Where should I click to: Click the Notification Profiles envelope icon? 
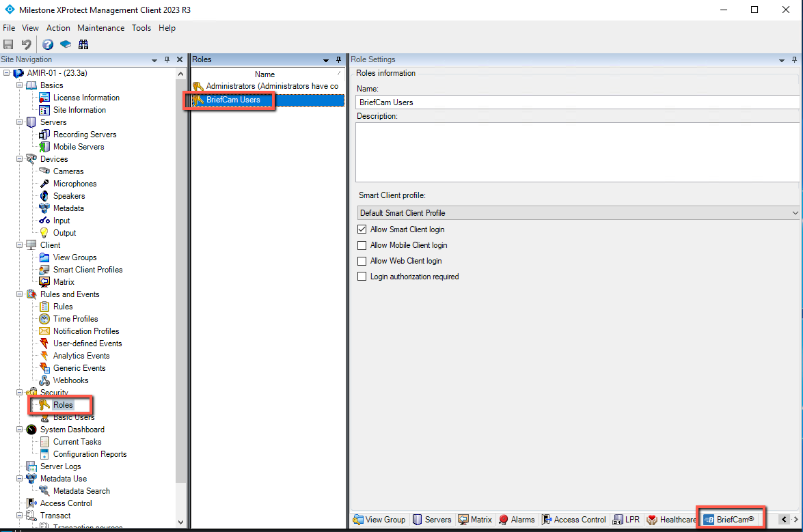point(44,331)
